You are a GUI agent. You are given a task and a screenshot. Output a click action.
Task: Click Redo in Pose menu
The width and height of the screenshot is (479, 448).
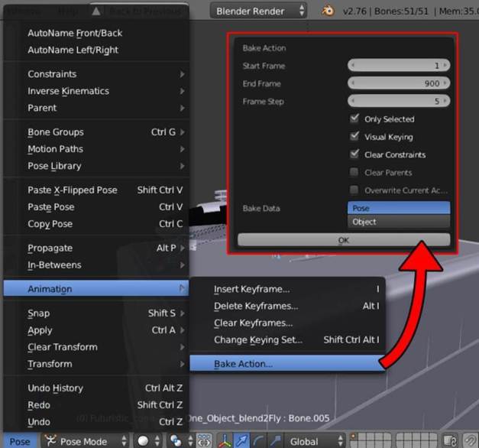tap(96, 405)
